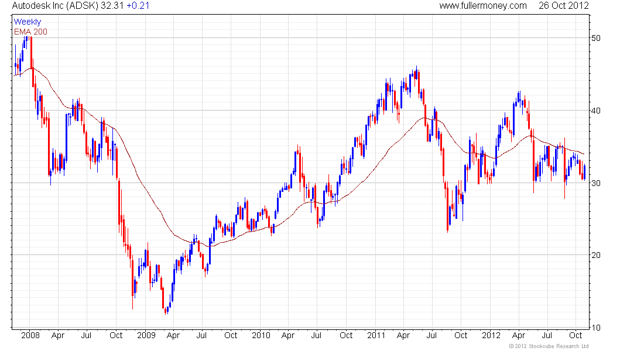Click the 50 price axis label
This screenshot has height=351, width=644.
click(x=595, y=38)
